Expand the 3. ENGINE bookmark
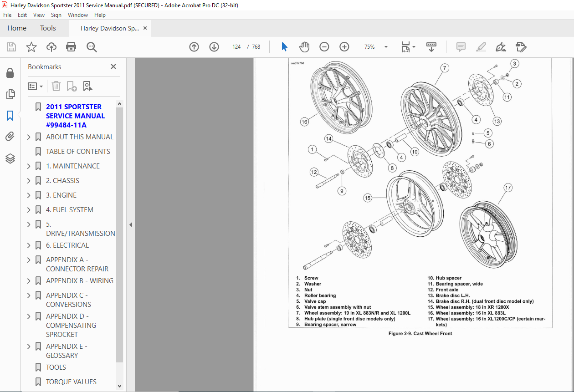Image resolution: width=574 pixels, height=392 pixels. (x=29, y=195)
